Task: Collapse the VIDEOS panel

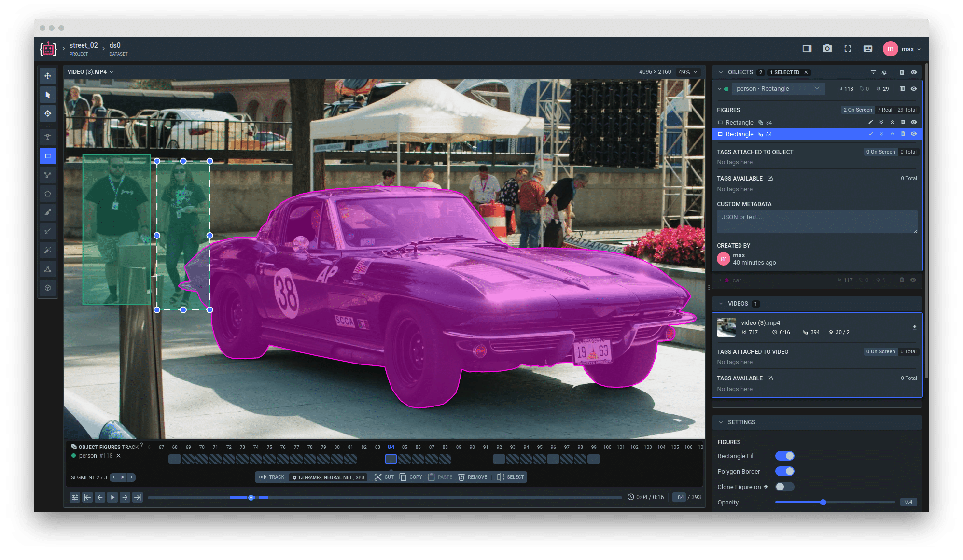Action: coord(721,304)
